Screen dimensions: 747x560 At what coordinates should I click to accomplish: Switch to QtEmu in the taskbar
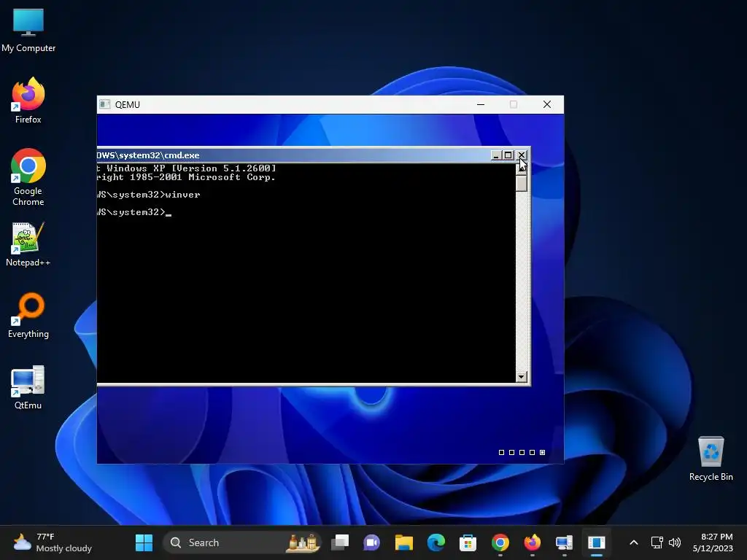click(x=564, y=542)
